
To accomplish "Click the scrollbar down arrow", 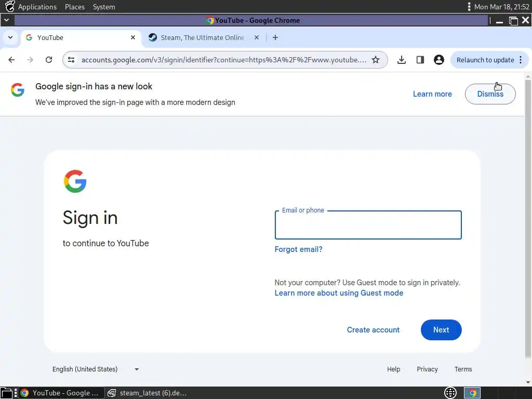I will point(528,382).
